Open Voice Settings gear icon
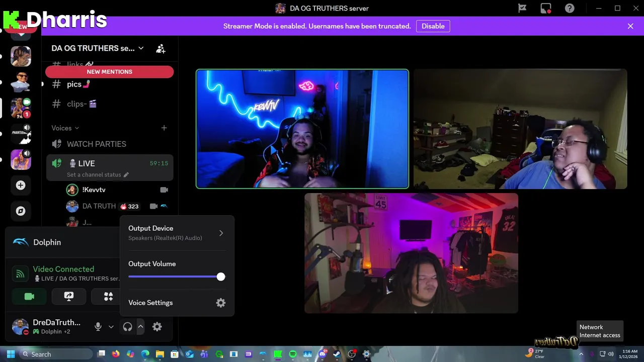The width and height of the screenshot is (644, 362). [221, 303]
